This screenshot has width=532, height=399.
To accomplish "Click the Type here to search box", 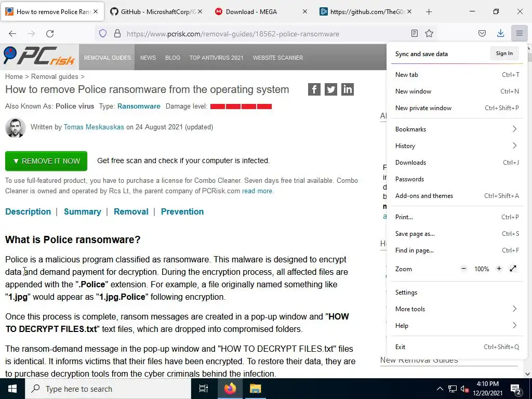I will tap(108, 389).
